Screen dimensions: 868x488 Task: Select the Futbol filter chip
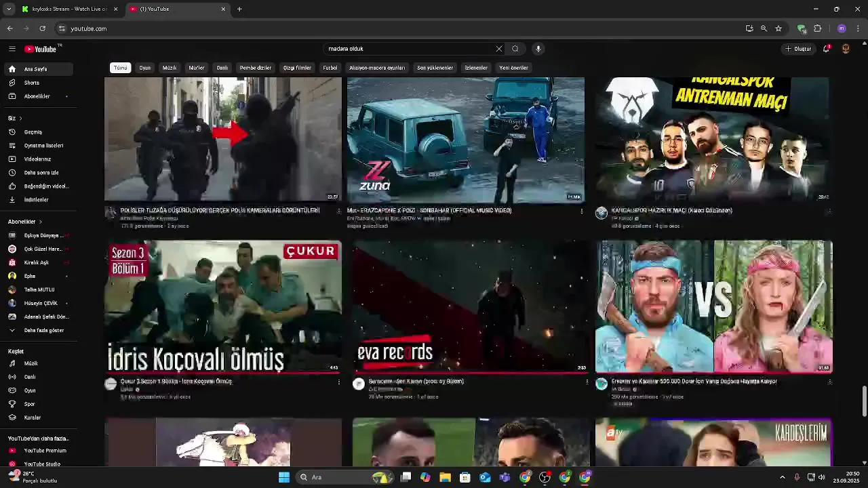330,68
